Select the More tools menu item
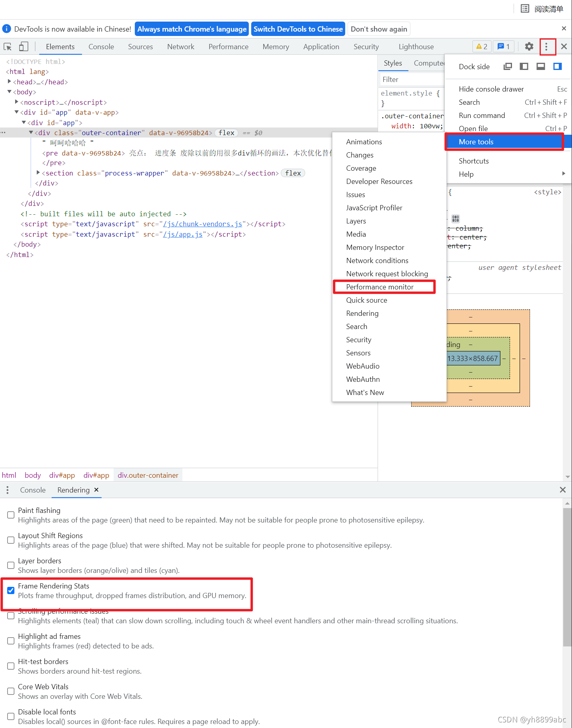 [x=508, y=142]
